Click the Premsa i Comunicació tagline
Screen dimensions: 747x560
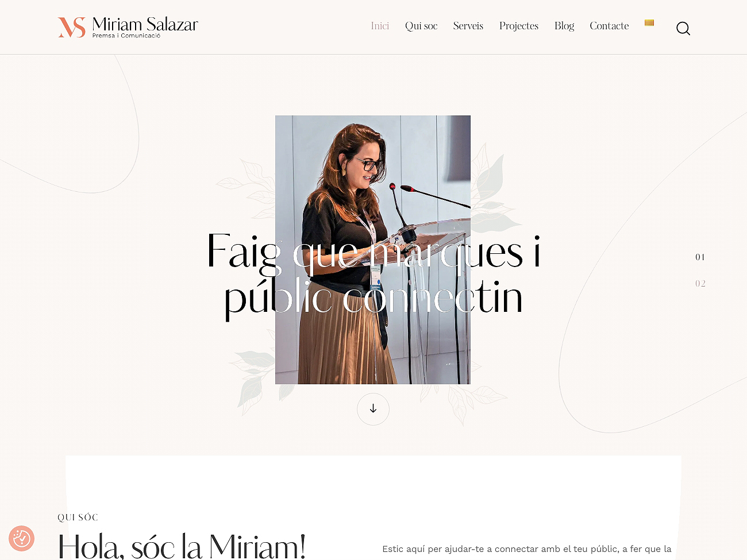click(x=126, y=36)
